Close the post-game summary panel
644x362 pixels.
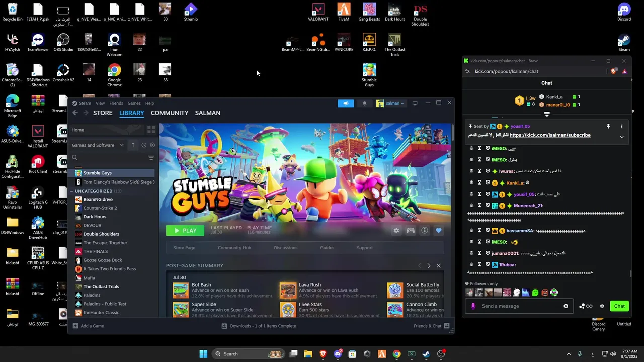[x=439, y=266]
